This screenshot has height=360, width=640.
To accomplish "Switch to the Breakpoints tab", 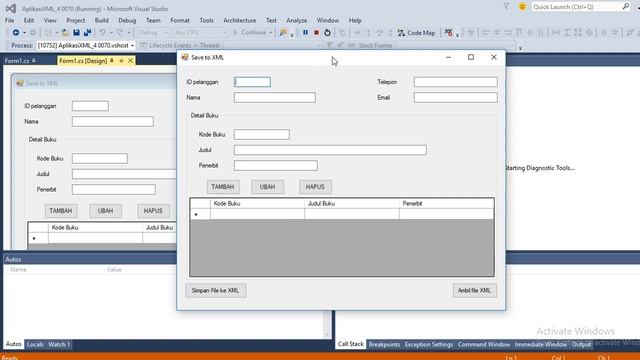I will click(384, 344).
